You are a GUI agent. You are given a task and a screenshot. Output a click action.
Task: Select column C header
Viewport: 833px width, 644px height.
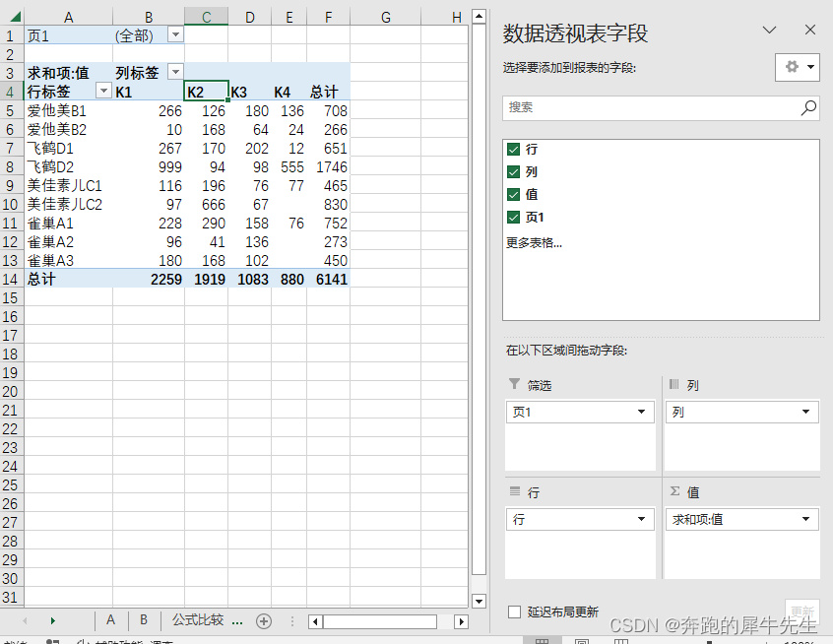(206, 17)
